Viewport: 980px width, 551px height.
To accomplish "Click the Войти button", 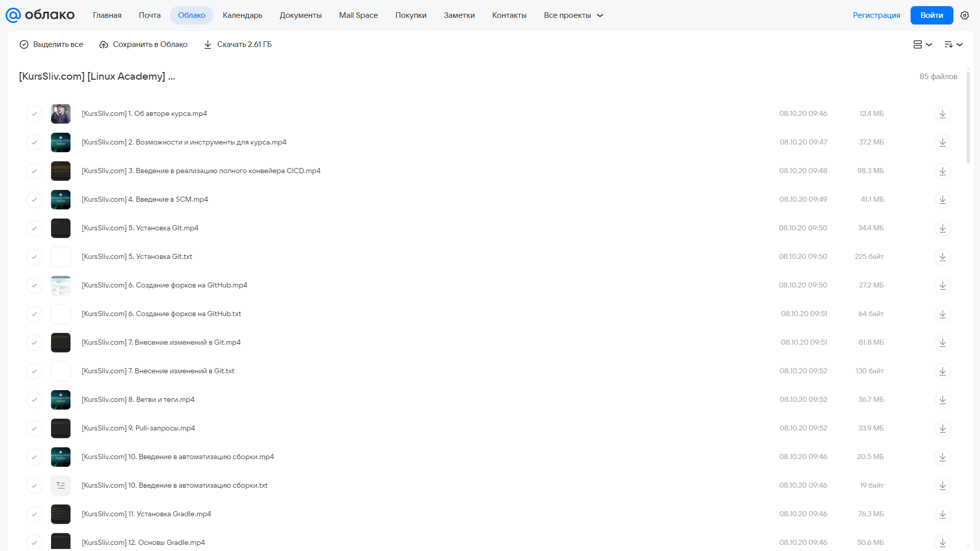I will coord(931,15).
